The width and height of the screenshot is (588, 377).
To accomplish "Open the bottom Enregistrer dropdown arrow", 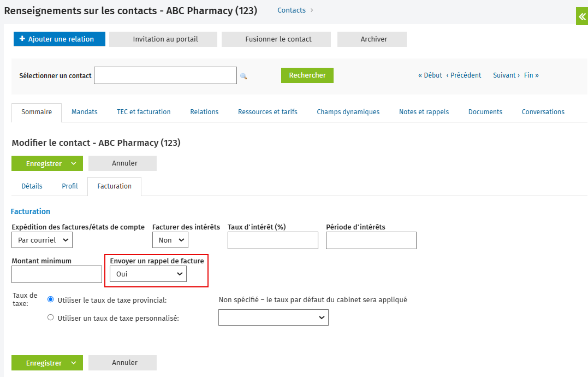I will [74, 363].
